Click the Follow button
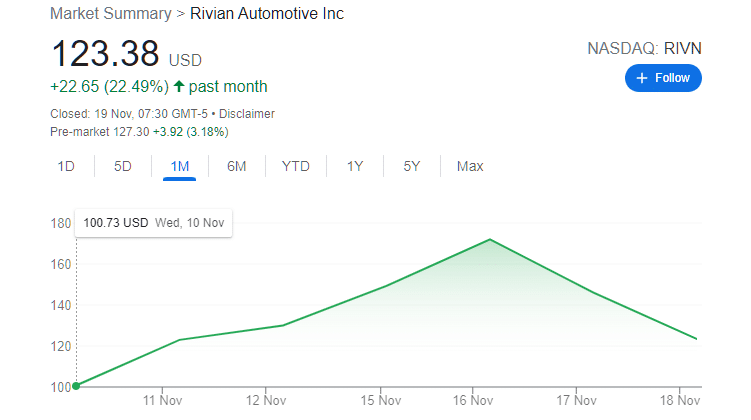 663,78
